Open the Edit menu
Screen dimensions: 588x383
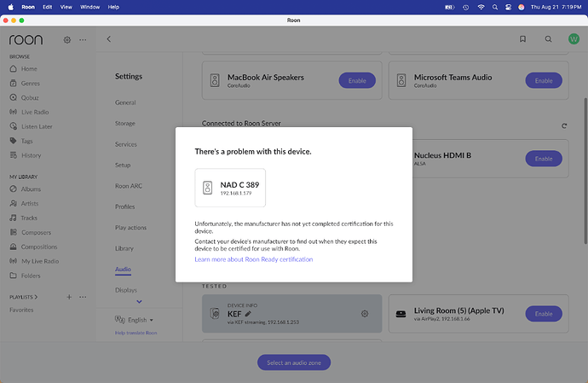[x=47, y=7]
